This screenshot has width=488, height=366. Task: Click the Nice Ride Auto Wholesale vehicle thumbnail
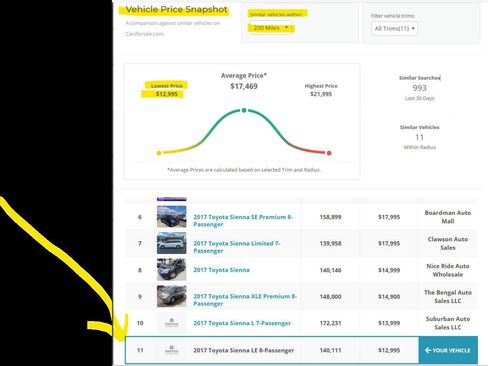(x=172, y=270)
